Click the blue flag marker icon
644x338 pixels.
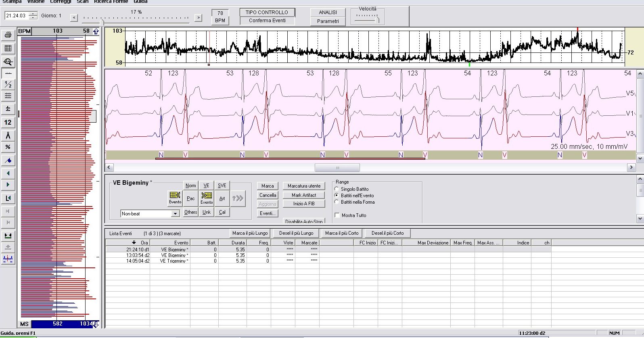(x=8, y=161)
